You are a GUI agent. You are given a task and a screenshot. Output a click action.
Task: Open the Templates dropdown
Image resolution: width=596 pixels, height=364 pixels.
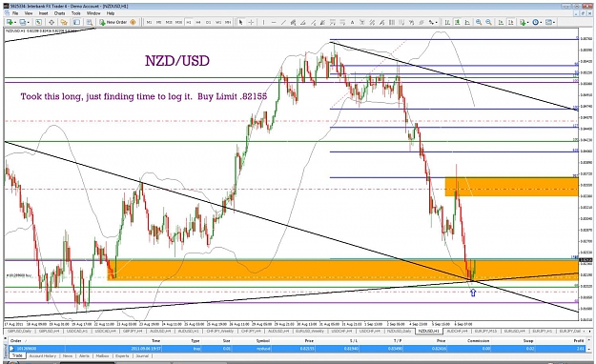point(550,23)
